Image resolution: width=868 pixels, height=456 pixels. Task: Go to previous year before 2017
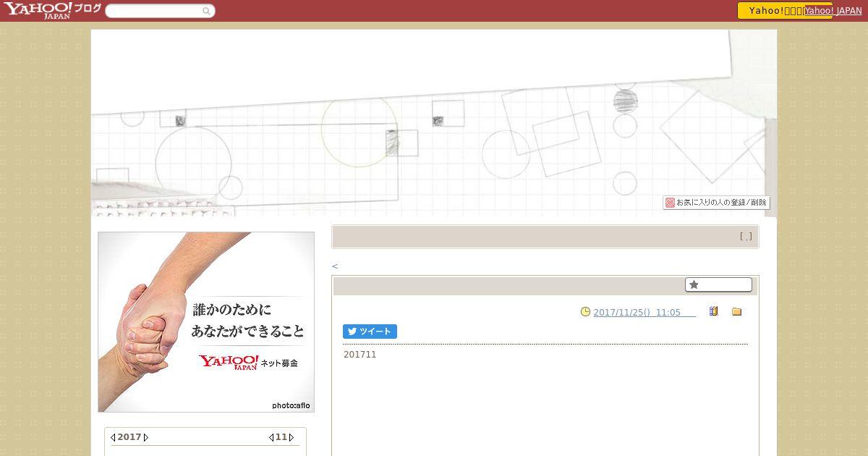coord(113,437)
